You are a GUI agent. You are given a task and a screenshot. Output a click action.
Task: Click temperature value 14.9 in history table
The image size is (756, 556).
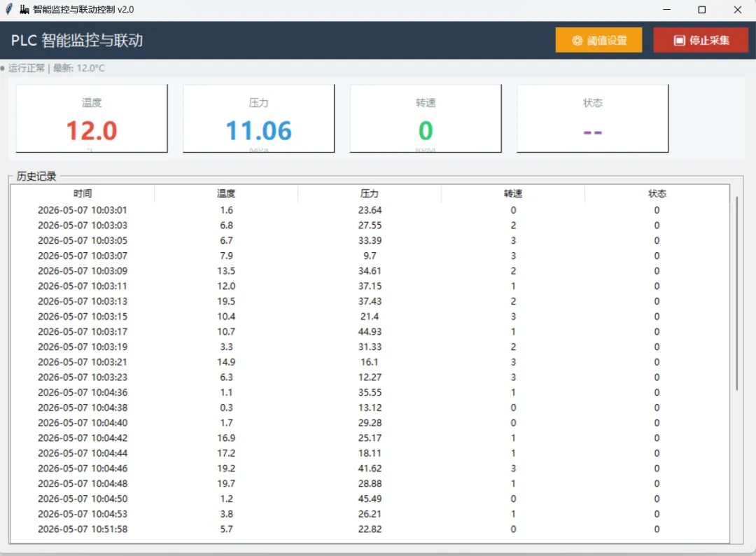pos(226,362)
